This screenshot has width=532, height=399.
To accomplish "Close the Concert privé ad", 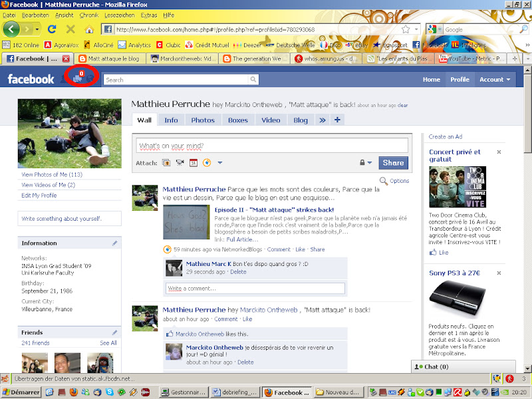I will pos(499,152).
